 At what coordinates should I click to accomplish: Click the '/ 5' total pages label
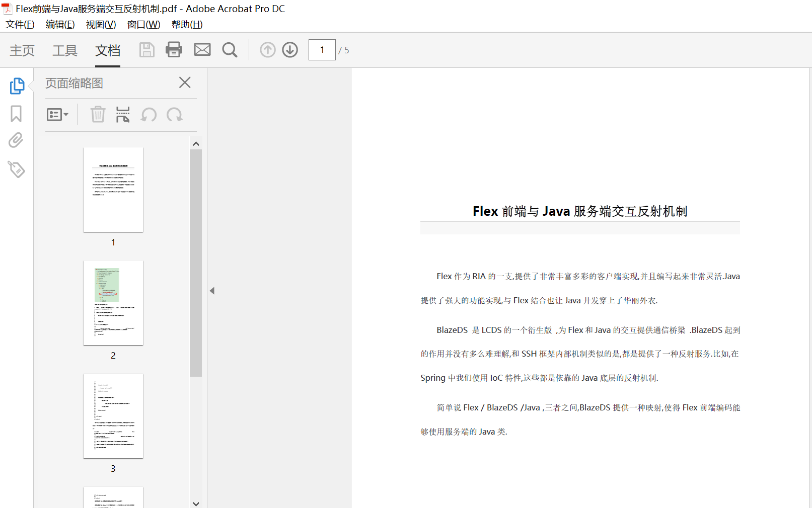(344, 50)
